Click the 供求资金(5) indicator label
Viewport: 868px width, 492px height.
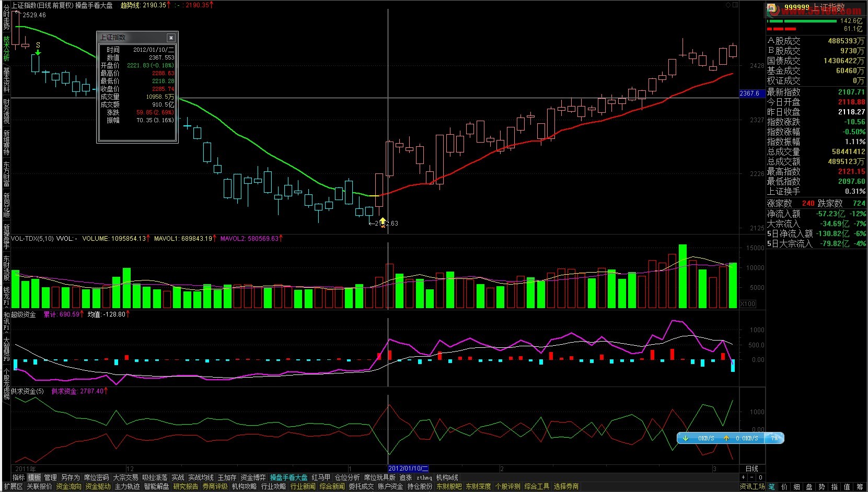tap(28, 391)
